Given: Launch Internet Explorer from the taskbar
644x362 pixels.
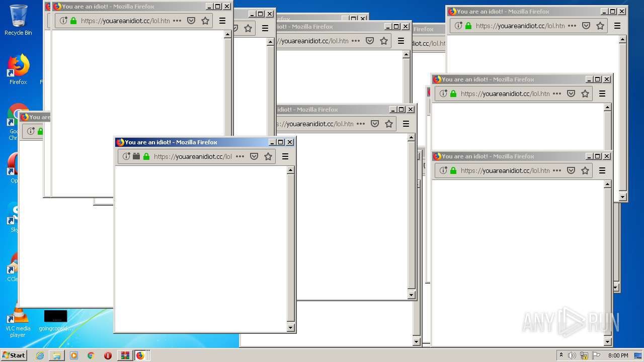Looking at the screenshot, I should click(x=40, y=355).
